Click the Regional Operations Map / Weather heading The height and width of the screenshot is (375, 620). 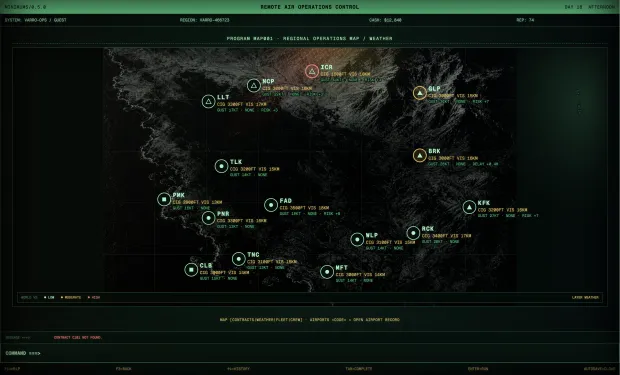point(310,38)
